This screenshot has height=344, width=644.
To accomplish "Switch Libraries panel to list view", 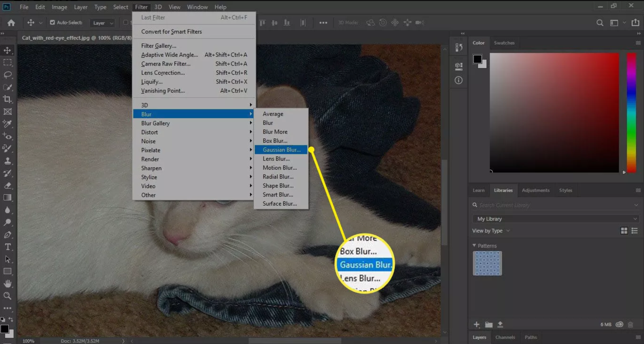I will (x=635, y=230).
